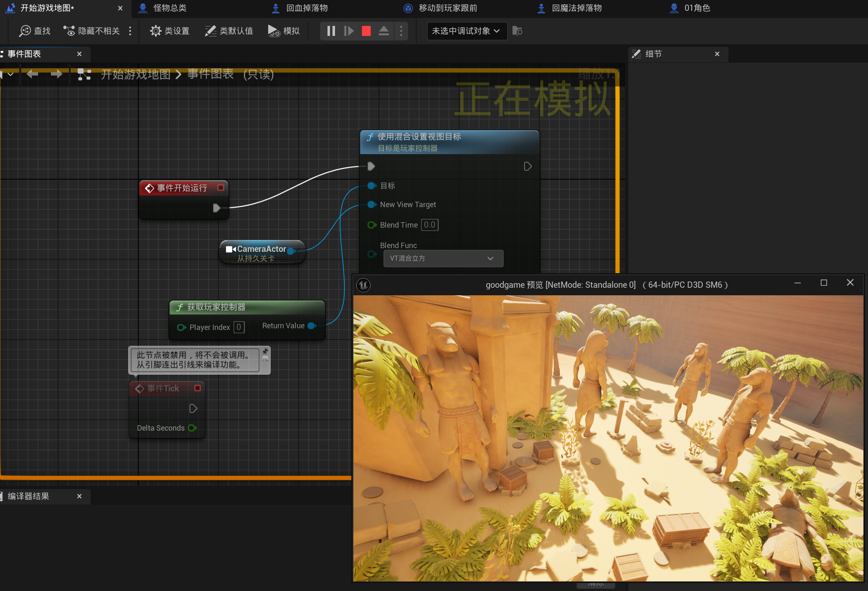Viewport: 868px width, 591px height.
Task: Toggle breakpoint square on 事件开始运行 node
Action: click(221, 188)
